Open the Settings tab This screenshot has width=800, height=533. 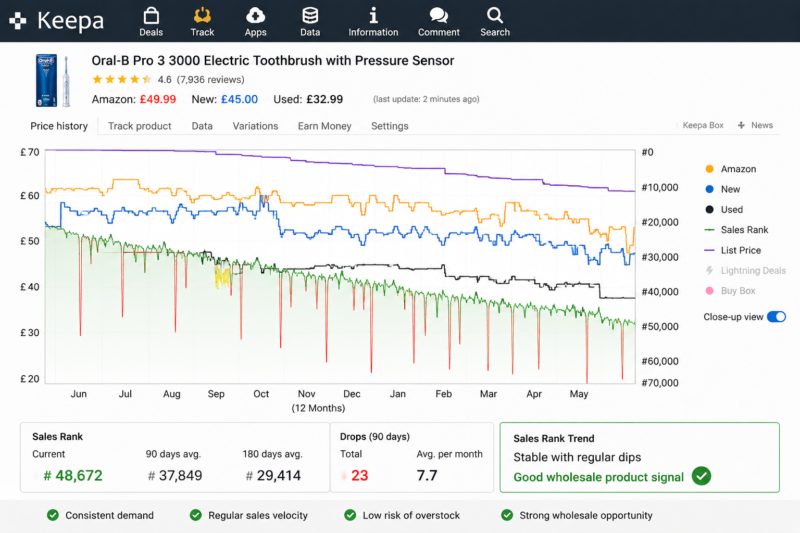coord(390,126)
